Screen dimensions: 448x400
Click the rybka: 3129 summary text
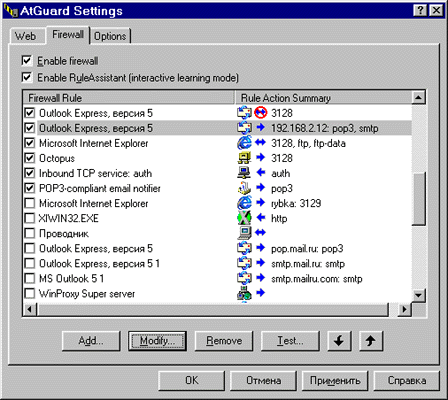tap(296, 203)
